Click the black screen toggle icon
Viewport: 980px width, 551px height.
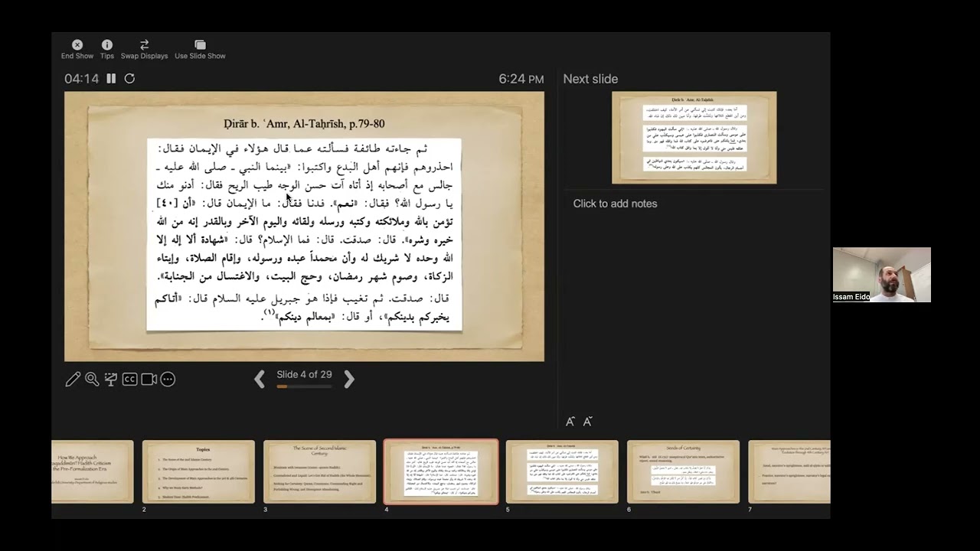111,379
